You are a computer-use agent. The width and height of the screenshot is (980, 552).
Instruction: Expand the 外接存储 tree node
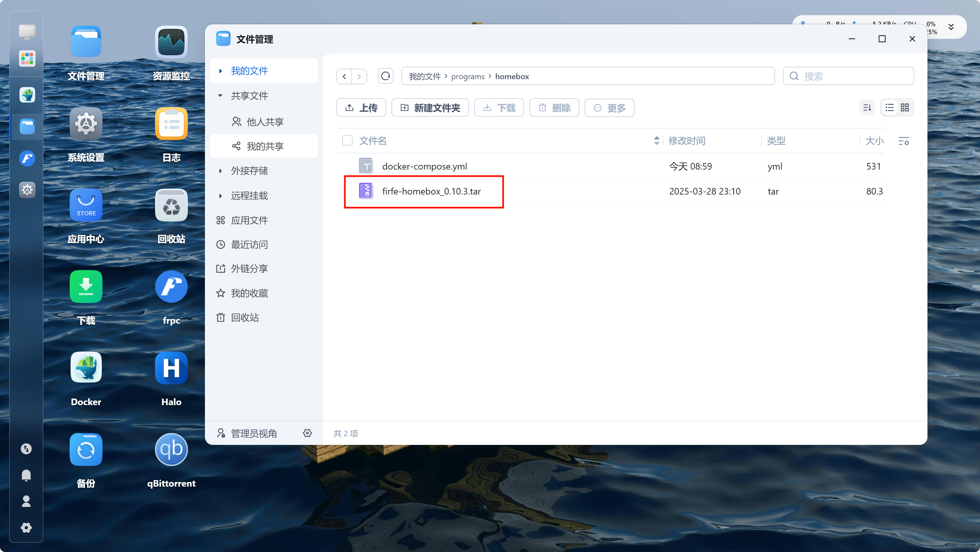pyautogui.click(x=220, y=171)
